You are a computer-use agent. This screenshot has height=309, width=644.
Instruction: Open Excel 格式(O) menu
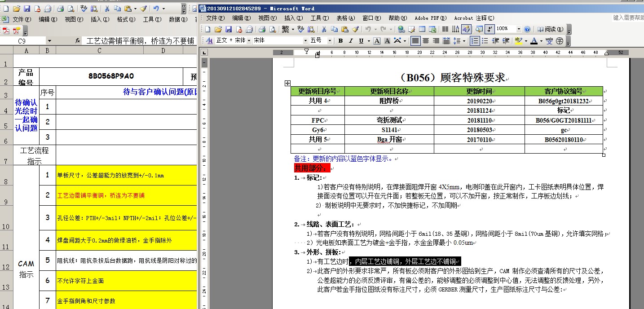[126, 19]
